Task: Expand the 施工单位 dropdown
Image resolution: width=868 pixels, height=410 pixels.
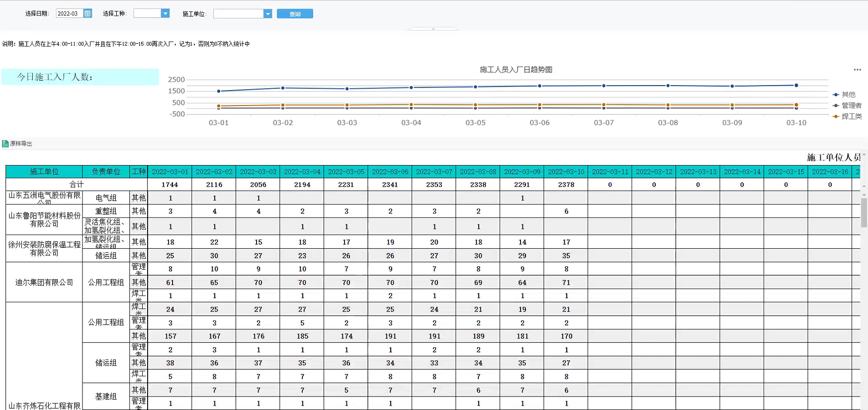Action: click(267, 13)
